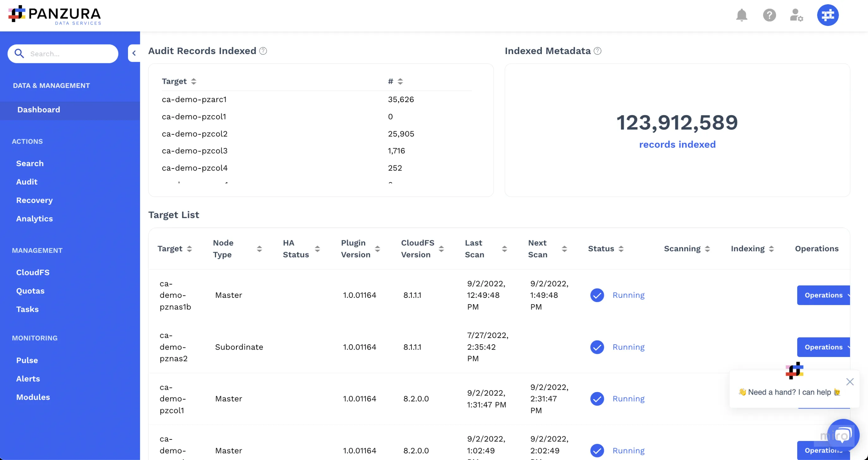Focus the sidebar Search input
Screen dimensions: 868x460
pos(63,54)
